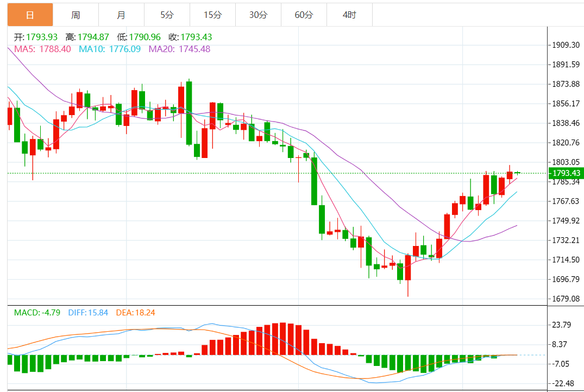Screen dimensions: 584x392
Task: Click the 1820.76 price axis label
Action: click(x=566, y=143)
